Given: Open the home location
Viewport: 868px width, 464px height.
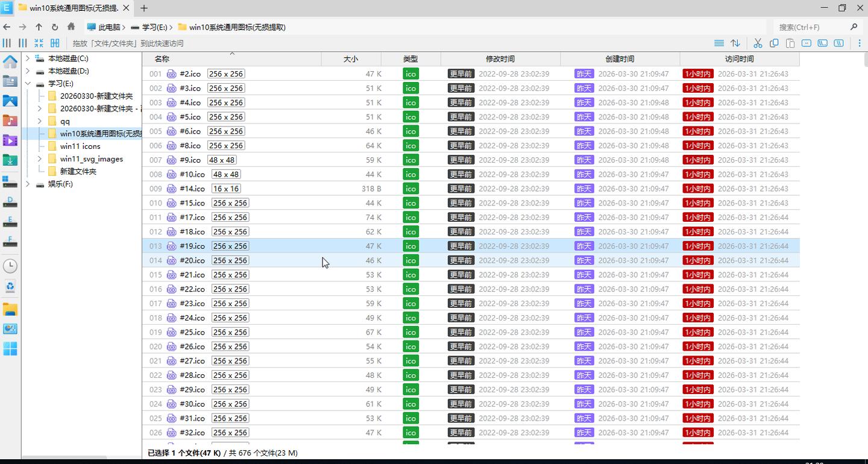Looking at the screenshot, I should point(71,27).
